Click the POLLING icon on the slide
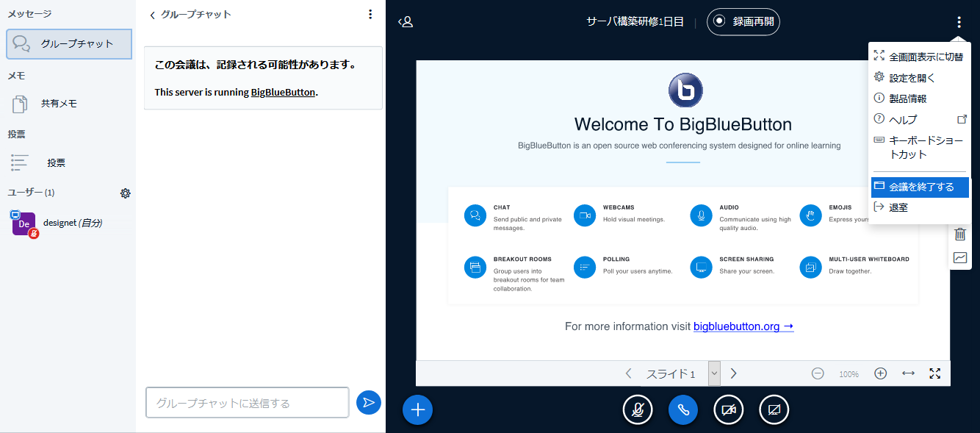The height and width of the screenshot is (433, 980). [x=585, y=267]
